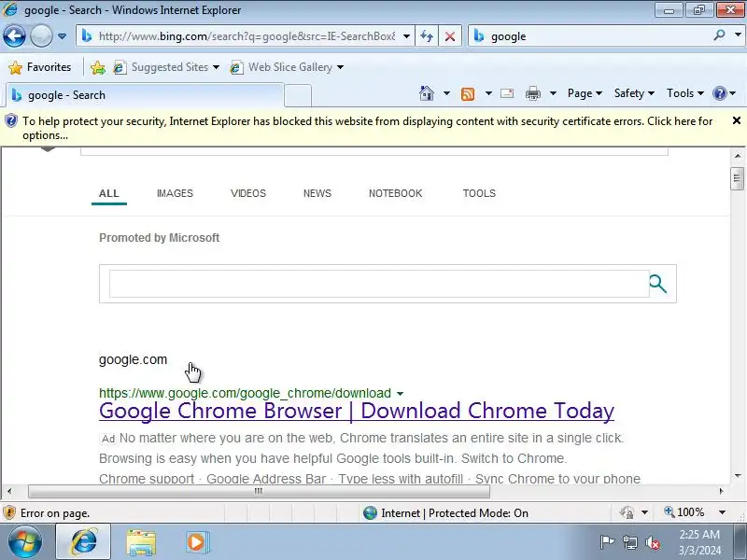Close the security information bar

pyautogui.click(x=737, y=121)
